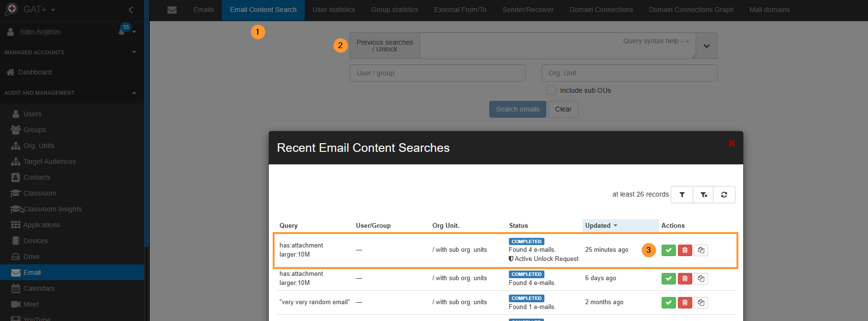
Task: Collapse the sidebar with the chevron arrow
Action: coord(131,10)
